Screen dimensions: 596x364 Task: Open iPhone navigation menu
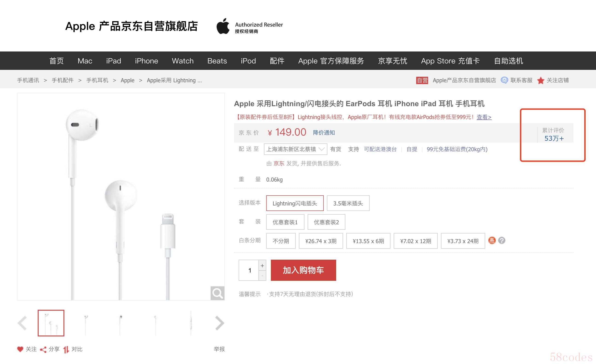pyautogui.click(x=146, y=61)
